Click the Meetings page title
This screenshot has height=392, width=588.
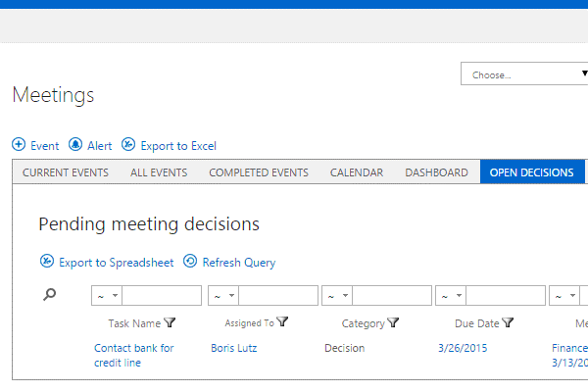[53, 95]
